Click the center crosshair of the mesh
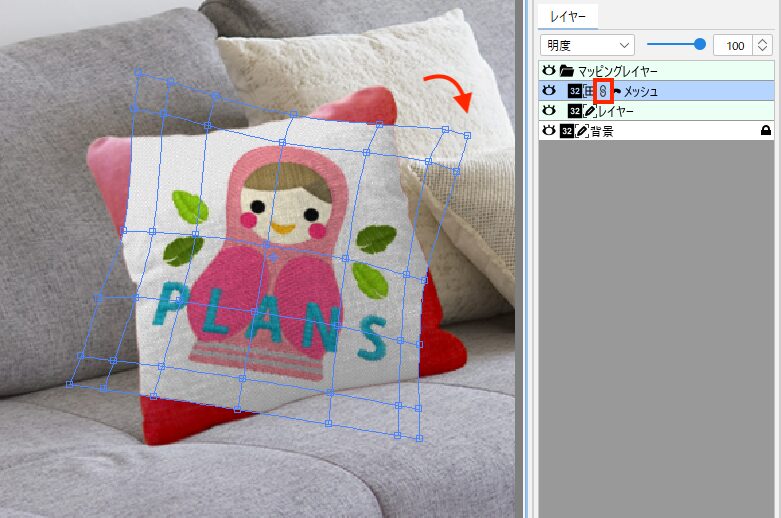The width and height of the screenshot is (781, 518). 273,257
